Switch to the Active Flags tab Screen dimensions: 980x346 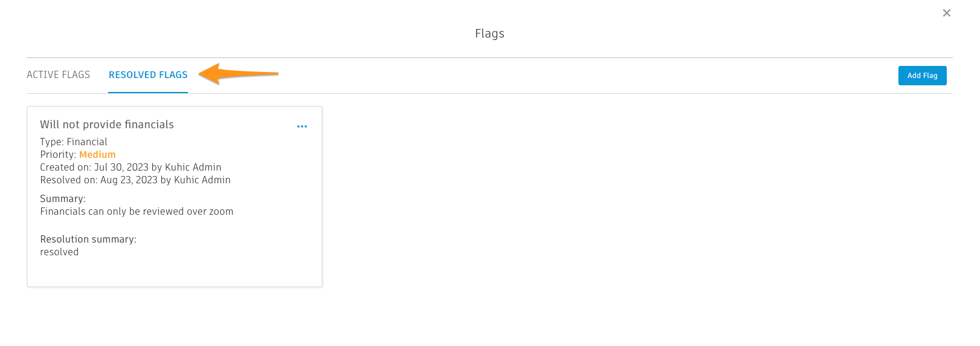point(59,75)
